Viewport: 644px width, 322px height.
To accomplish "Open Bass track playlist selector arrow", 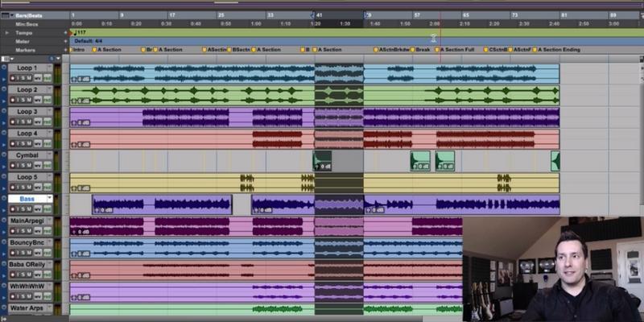I will click(x=50, y=199).
